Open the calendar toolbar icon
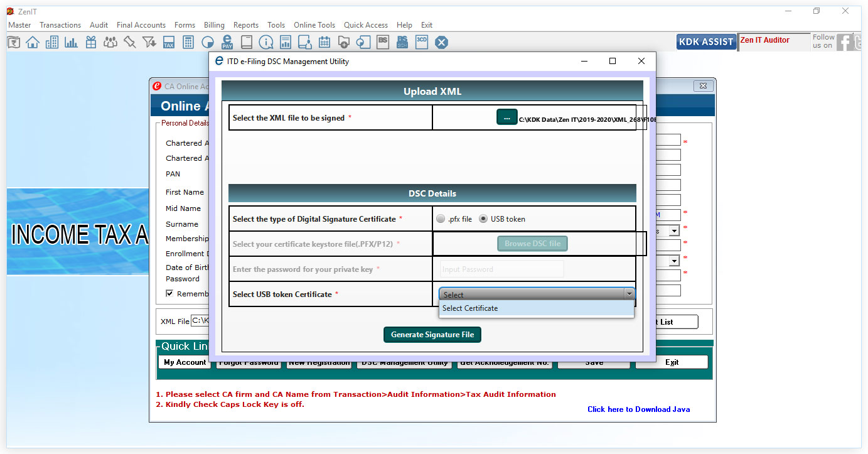This screenshot has height=454, width=868. (324, 42)
